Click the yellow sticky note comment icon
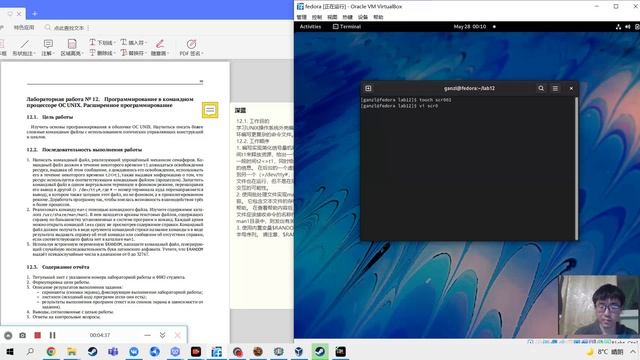Screen dimensions: 640x360 tap(210, 110)
